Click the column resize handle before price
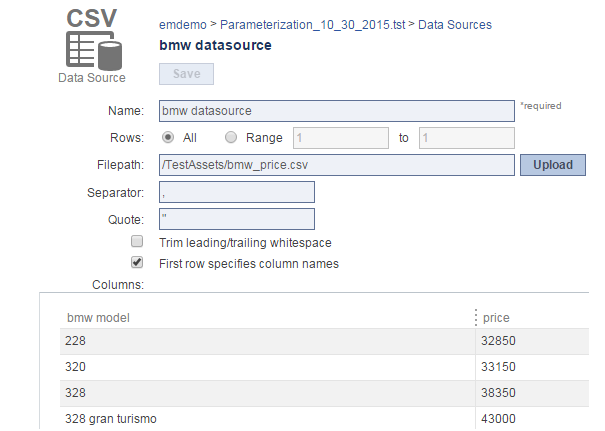This screenshot has height=431, width=605. coord(476,318)
